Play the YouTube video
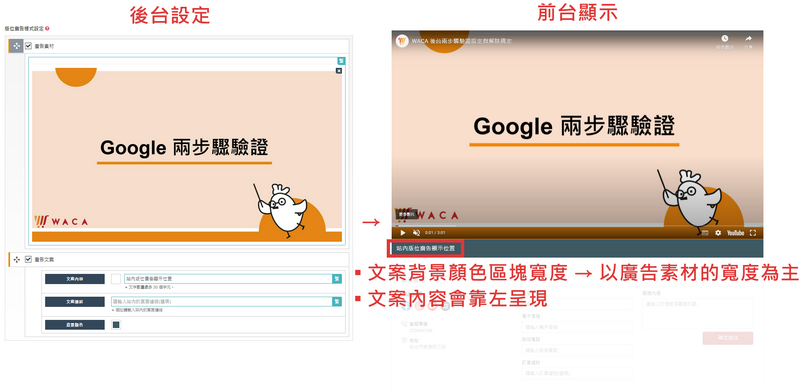 (402, 233)
